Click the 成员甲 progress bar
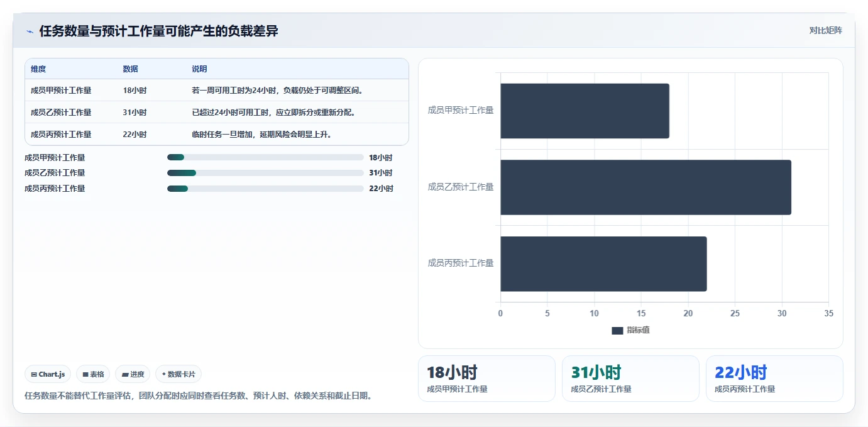Image resolution: width=868 pixels, height=427 pixels. 265,157
